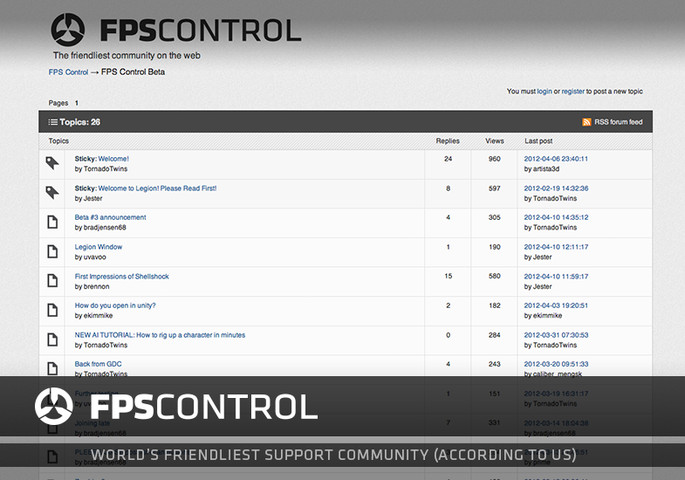Image resolution: width=685 pixels, height=480 pixels.
Task: Open last post dated 2012-04-03 19:20:51
Action: (x=556, y=306)
